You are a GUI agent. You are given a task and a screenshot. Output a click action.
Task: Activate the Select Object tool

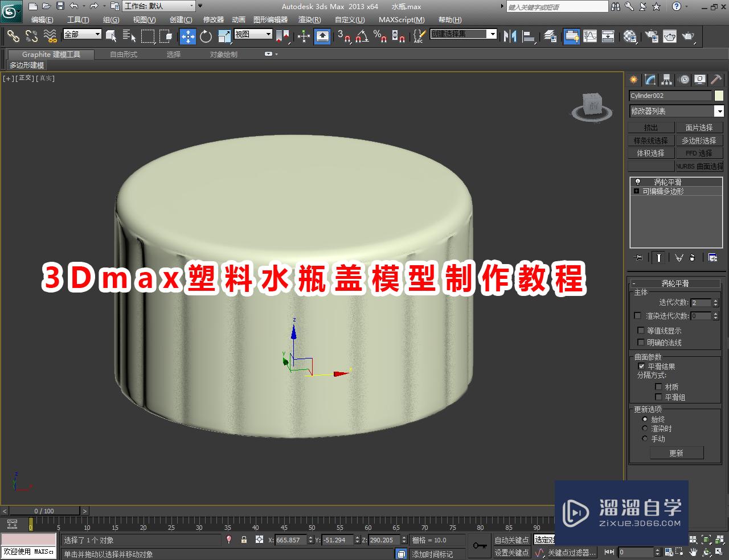pos(112,36)
